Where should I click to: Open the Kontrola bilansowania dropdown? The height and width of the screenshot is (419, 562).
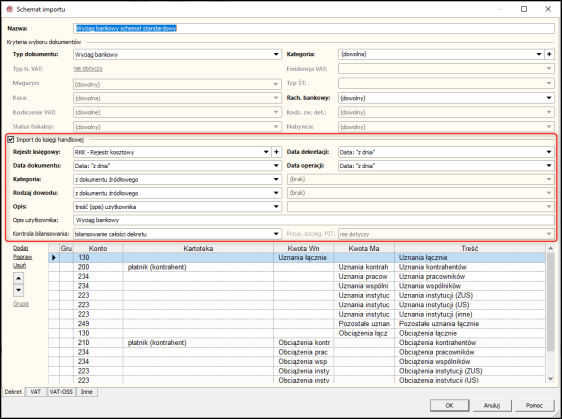tap(276, 234)
